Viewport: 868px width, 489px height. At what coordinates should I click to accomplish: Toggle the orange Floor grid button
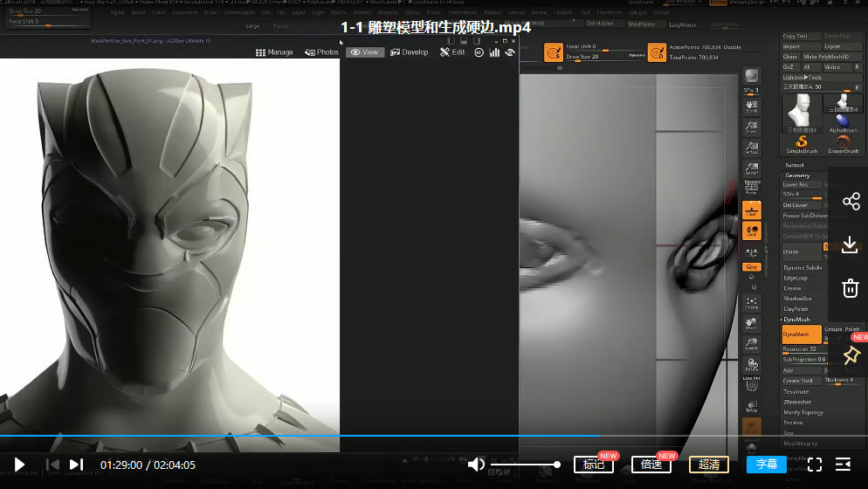[751, 210]
